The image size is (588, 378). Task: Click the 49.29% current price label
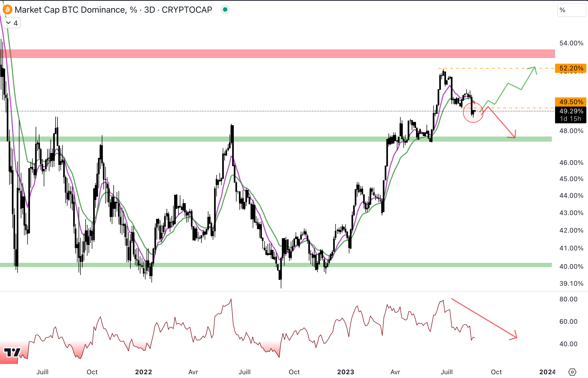(571, 111)
